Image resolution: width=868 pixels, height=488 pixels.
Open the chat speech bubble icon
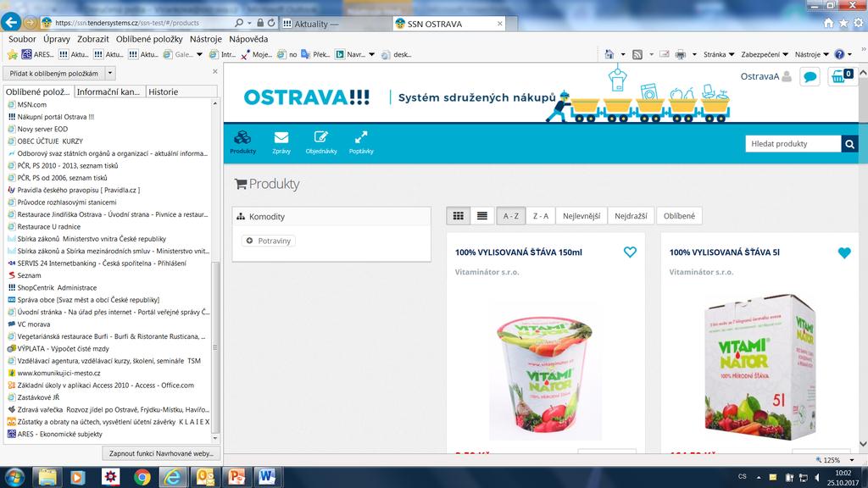pyautogui.click(x=810, y=77)
